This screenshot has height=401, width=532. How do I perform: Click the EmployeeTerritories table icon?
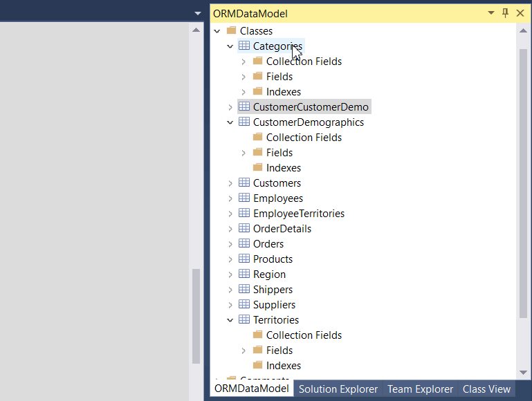(244, 213)
